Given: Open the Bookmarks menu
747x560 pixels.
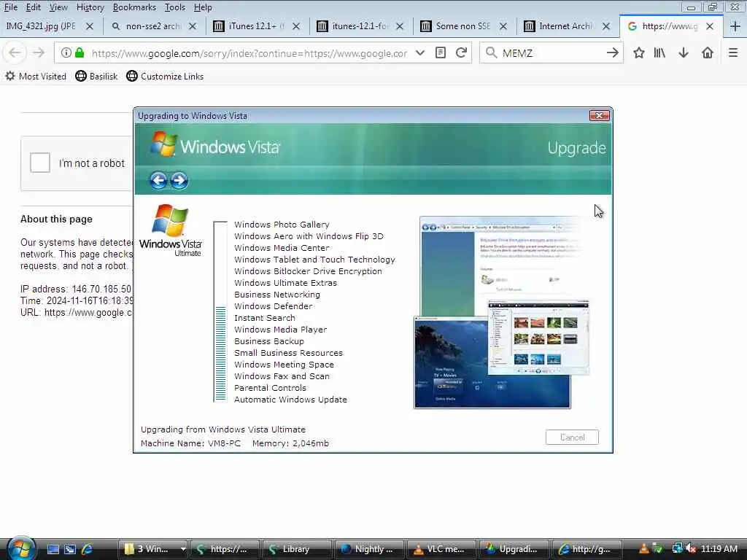Looking at the screenshot, I should (134, 7).
